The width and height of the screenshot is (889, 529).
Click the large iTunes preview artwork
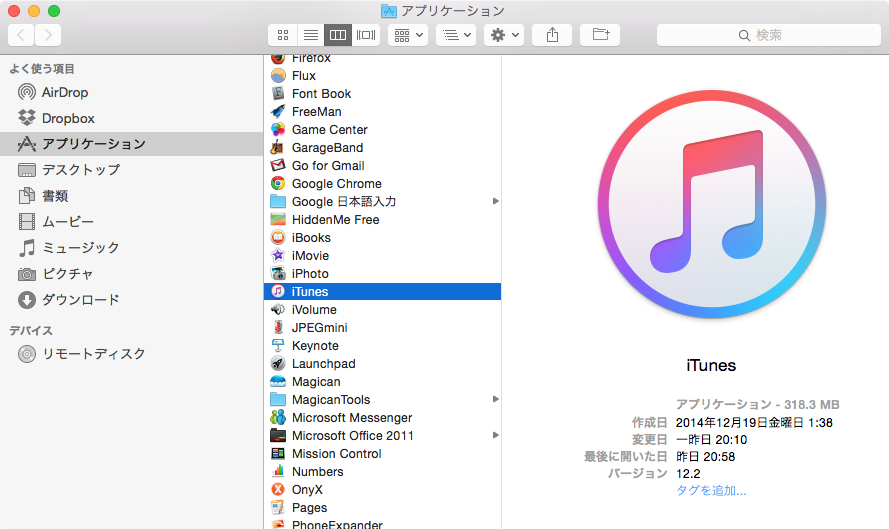click(712, 204)
